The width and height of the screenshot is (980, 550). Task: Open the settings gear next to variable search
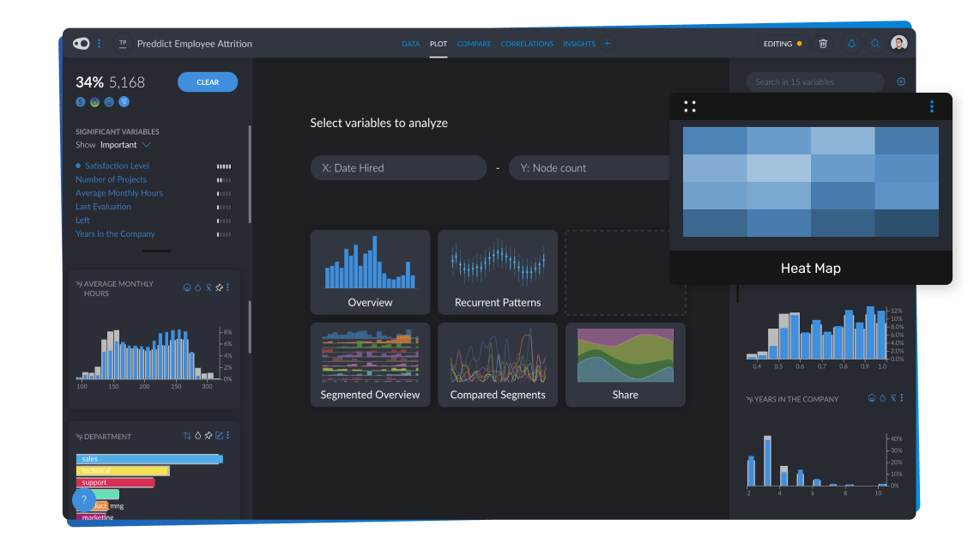pos(900,81)
